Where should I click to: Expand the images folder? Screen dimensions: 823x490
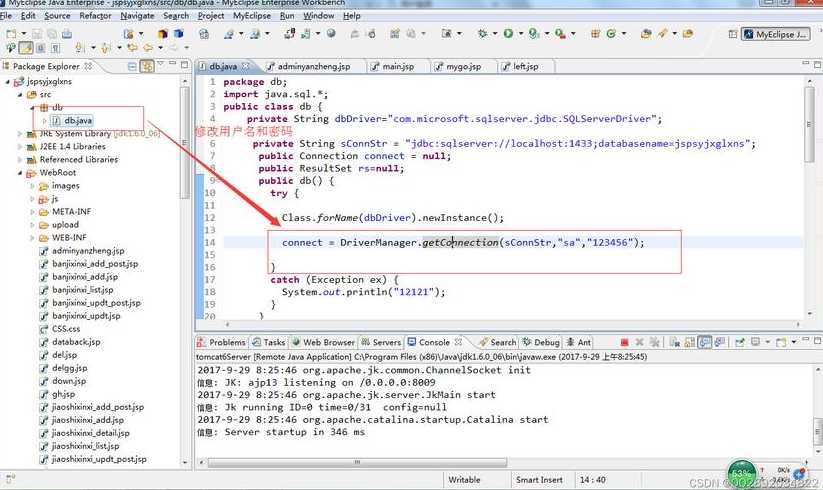tap(33, 186)
